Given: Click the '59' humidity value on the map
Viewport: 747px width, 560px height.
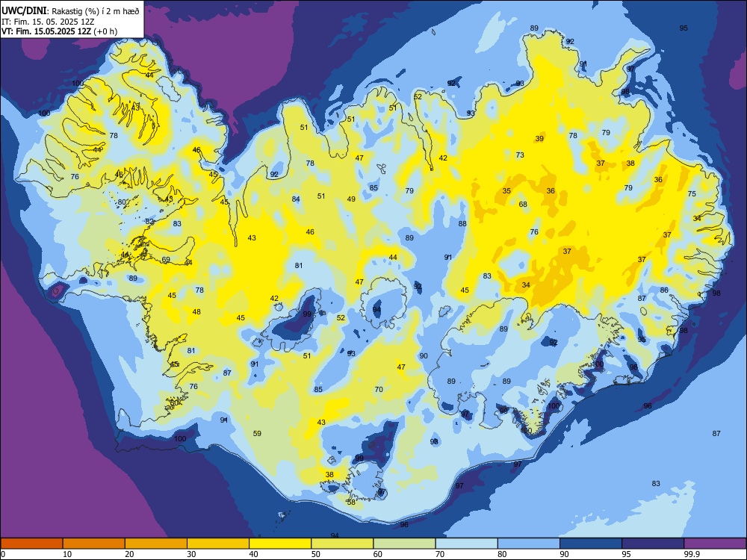Looking at the screenshot, I should pyautogui.click(x=257, y=433).
